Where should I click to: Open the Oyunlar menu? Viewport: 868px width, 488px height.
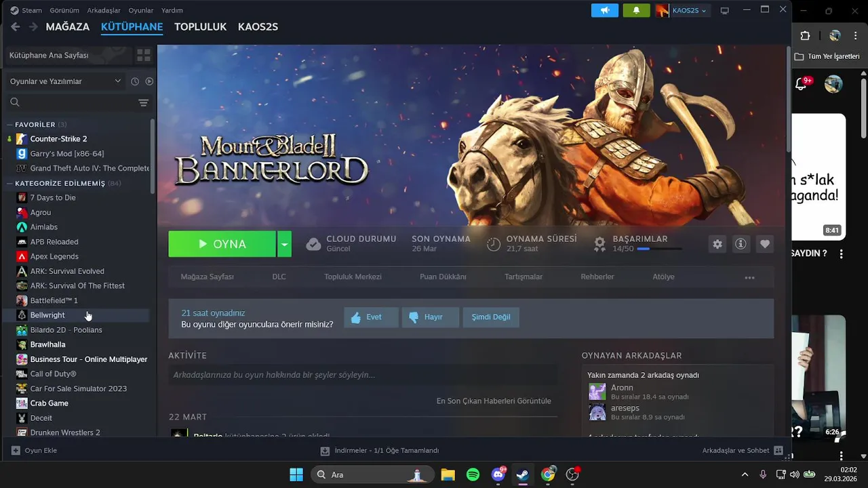pos(141,10)
